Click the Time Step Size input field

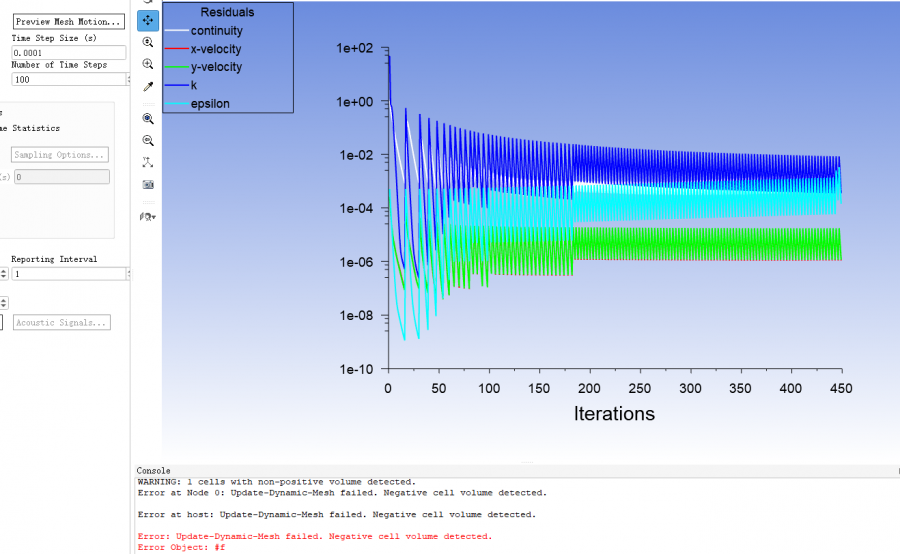tap(68, 53)
